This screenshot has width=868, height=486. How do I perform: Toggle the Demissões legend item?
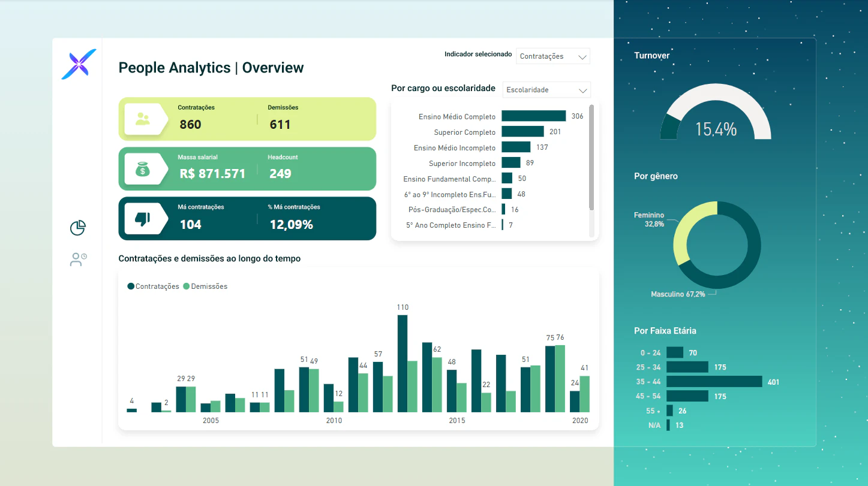205,286
